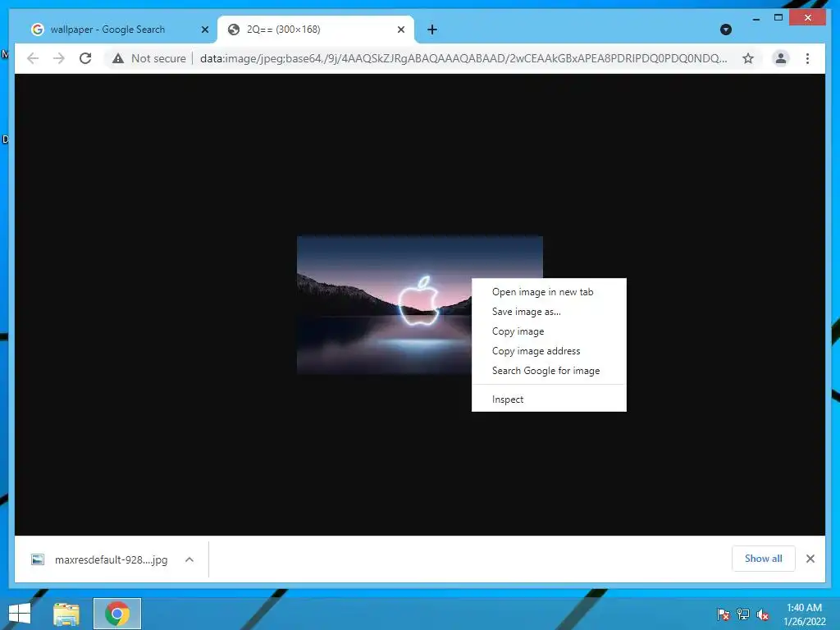840x630 pixels.
Task: Open the Chrome profile avatar
Action: 781,58
